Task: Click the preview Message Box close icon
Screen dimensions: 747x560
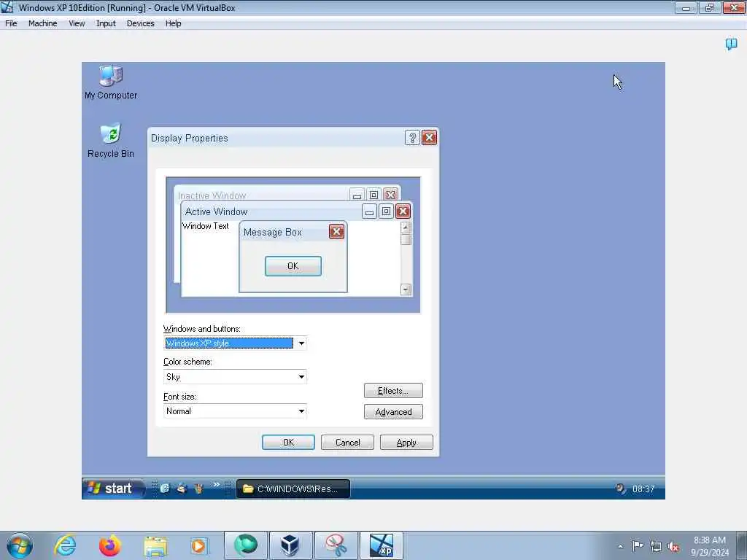Action: coord(336,232)
